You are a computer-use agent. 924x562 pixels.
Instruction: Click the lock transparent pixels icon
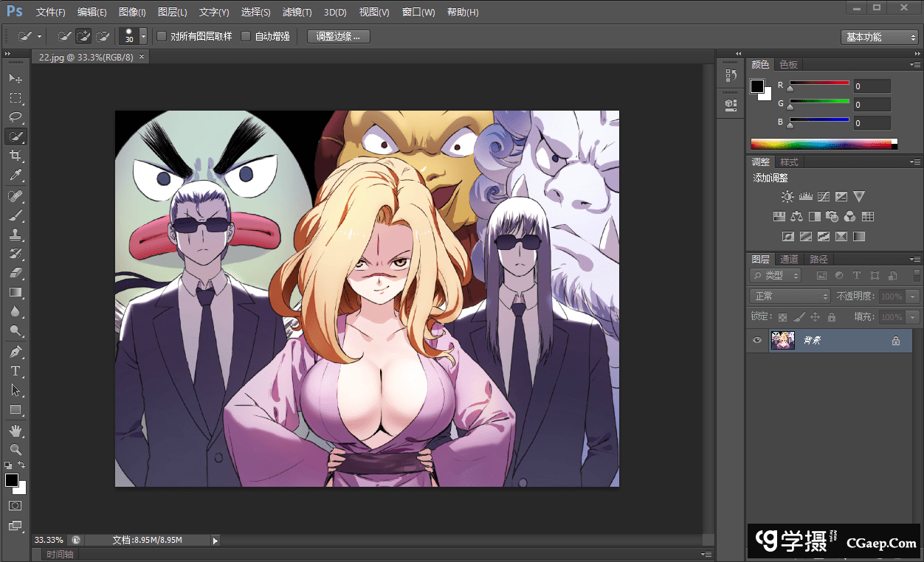coord(784,316)
